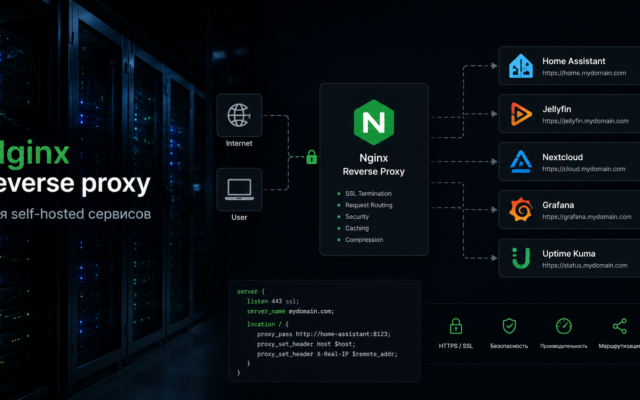Click the Uptime Kuma title text
The height and width of the screenshot is (400, 640).
tap(569, 253)
